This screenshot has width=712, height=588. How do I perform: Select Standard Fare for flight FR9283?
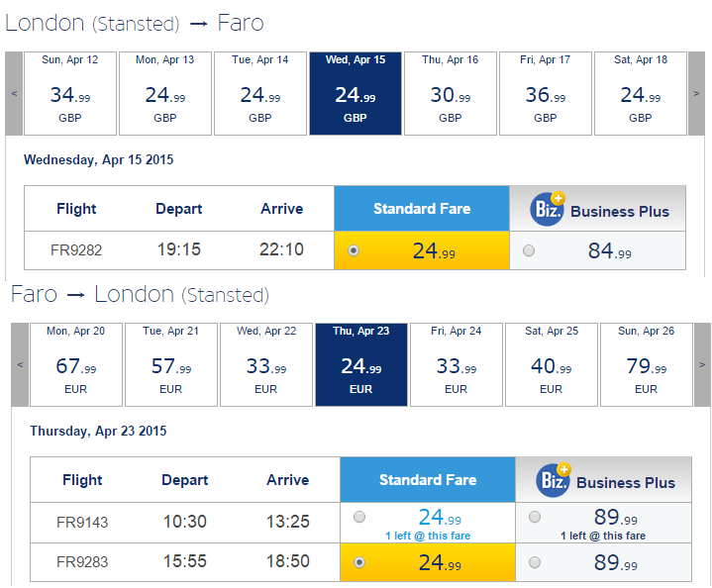pos(359,562)
